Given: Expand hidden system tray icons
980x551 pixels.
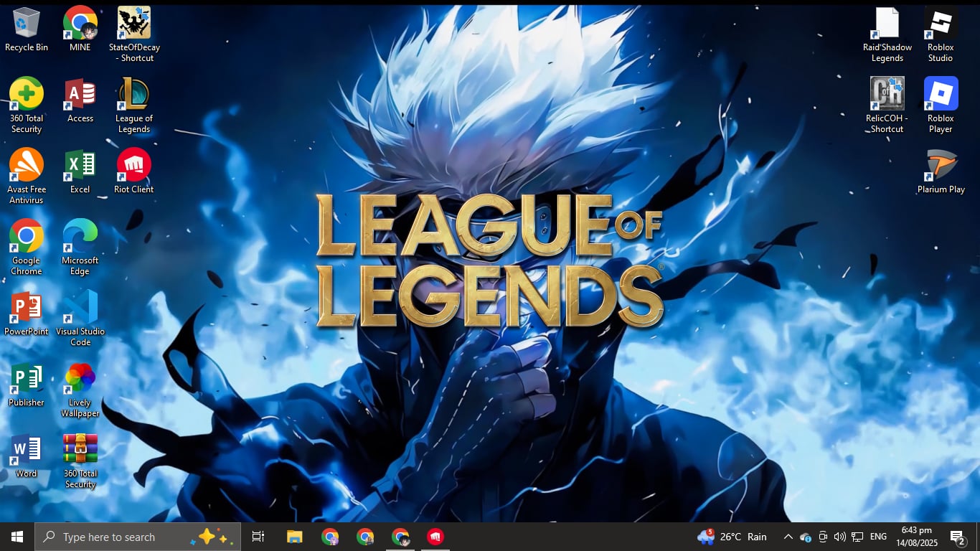Looking at the screenshot, I should pyautogui.click(x=788, y=537).
